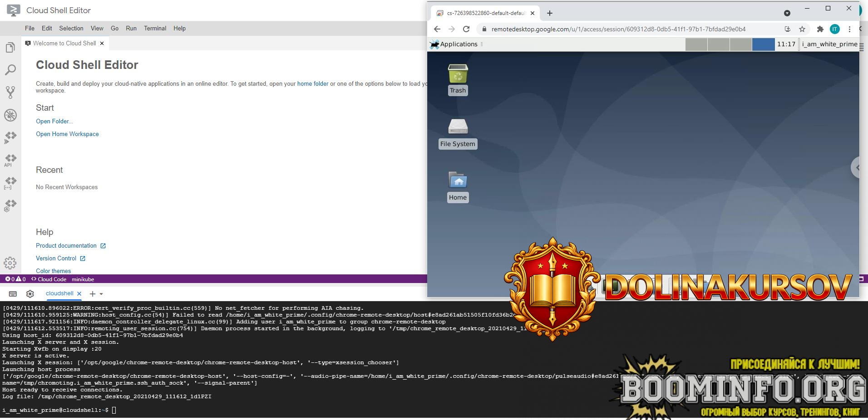This screenshot has width=868, height=420.
Task: Open the Explorer panel in Cloud Shell Editor
Action: 10,47
